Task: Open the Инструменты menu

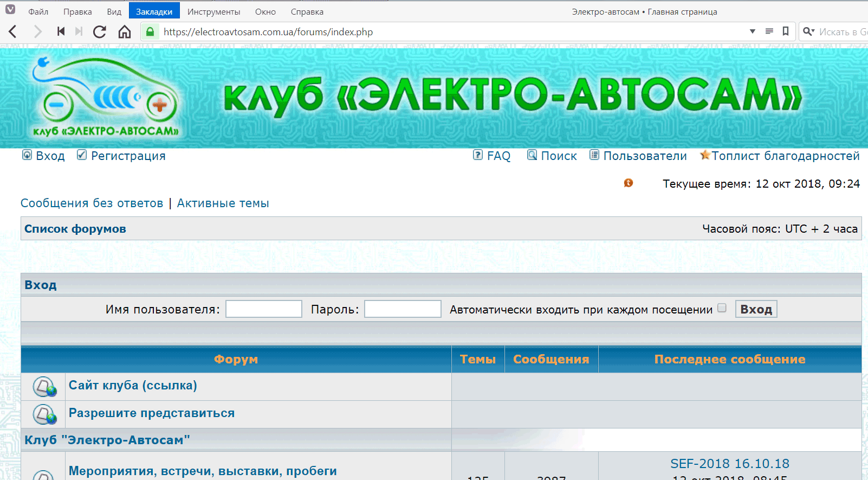Action: click(213, 11)
